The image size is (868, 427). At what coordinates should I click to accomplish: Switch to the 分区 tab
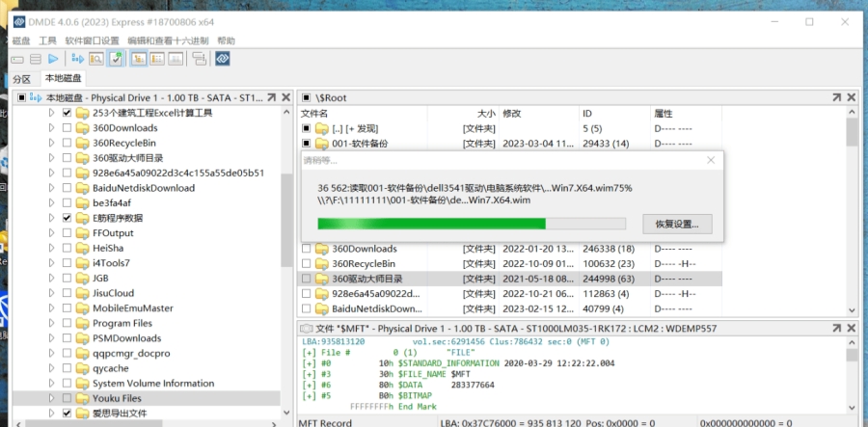click(x=21, y=79)
